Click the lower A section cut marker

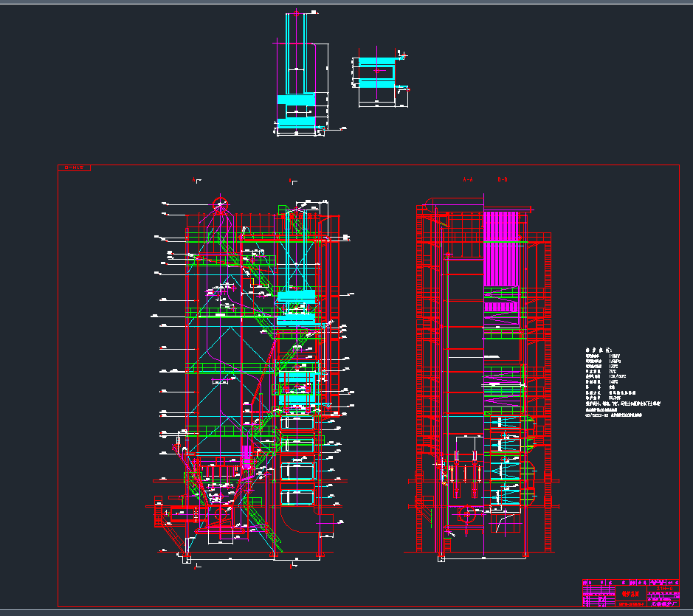click(x=197, y=566)
